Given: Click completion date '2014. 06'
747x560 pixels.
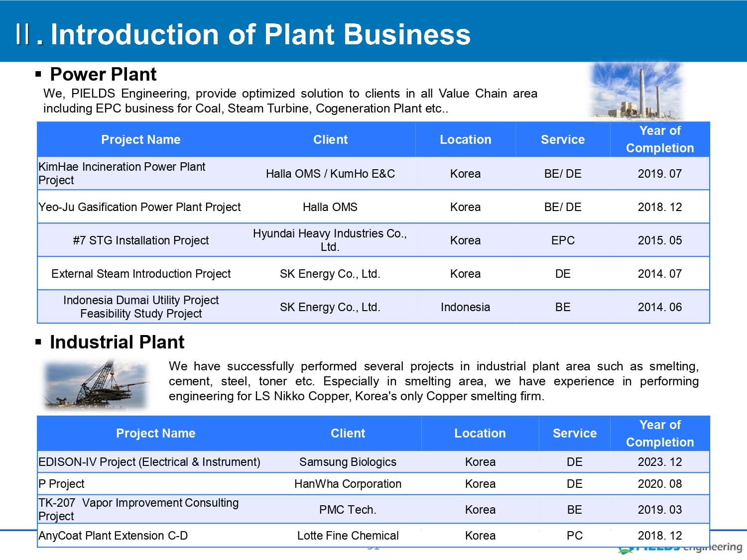Looking at the screenshot, I should point(660,307).
